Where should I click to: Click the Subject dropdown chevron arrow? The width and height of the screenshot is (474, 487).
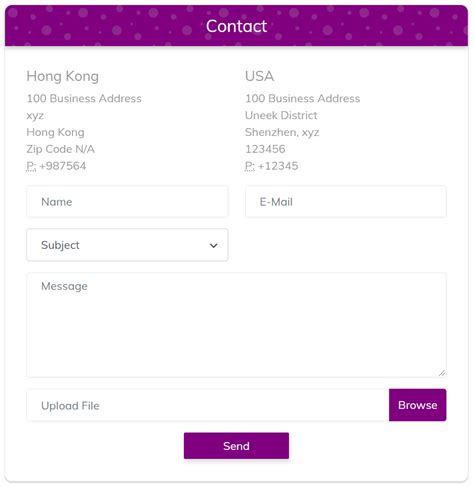(214, 246)
